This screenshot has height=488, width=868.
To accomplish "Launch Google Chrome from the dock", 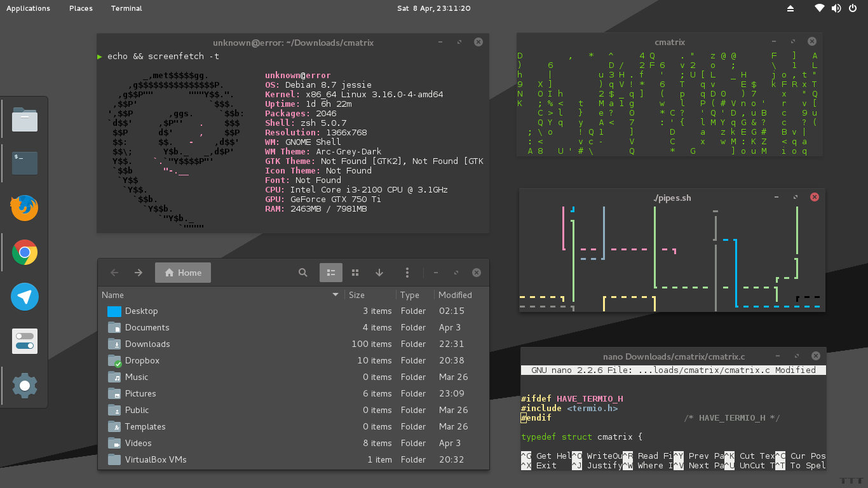I will 25,252.
